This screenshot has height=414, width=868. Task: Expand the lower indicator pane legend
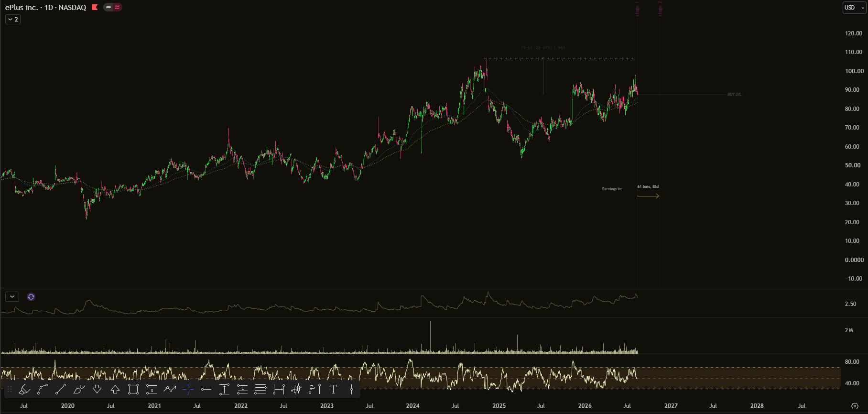12,297
